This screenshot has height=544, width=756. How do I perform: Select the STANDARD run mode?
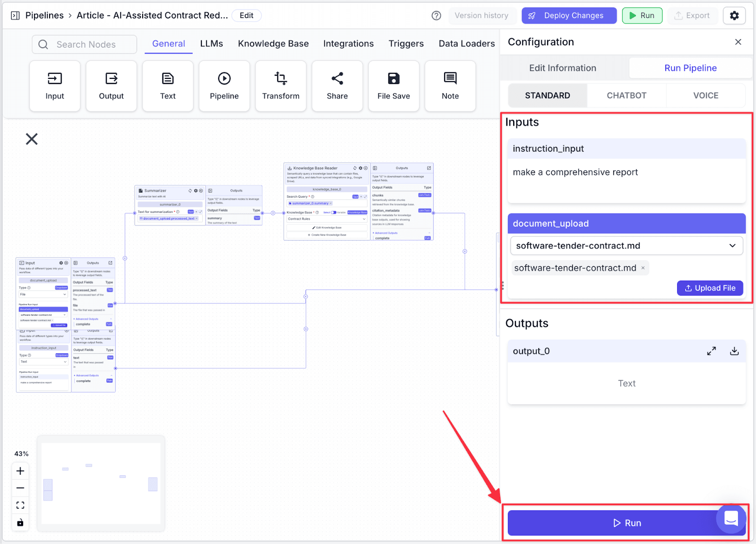coord(548,95)
